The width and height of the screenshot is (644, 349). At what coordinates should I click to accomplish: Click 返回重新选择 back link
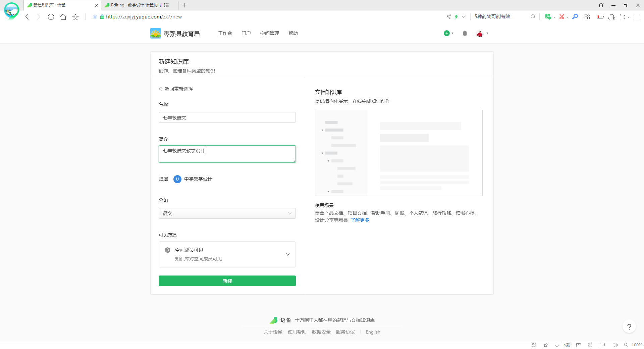click(176, 89)
